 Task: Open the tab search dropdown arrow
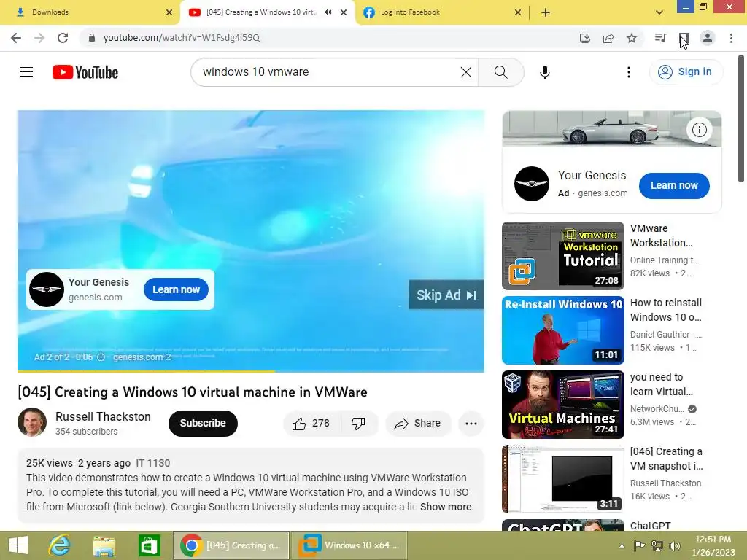tap(659, 12)
